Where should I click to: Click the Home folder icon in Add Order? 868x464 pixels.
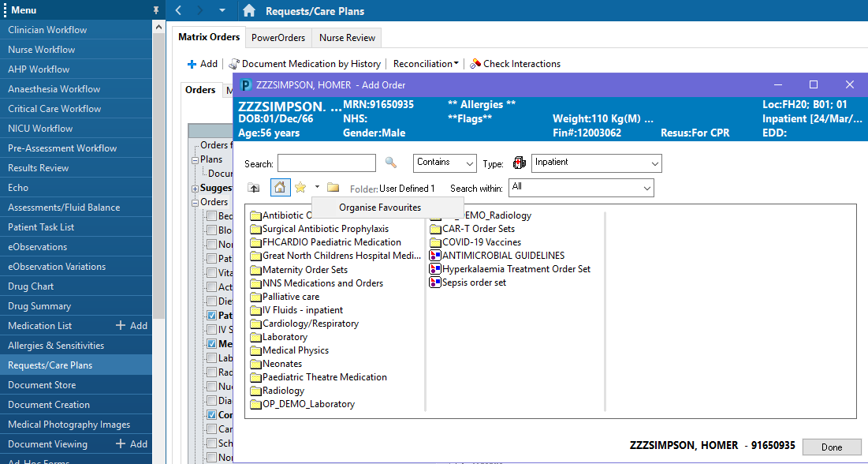coord(280,187)
